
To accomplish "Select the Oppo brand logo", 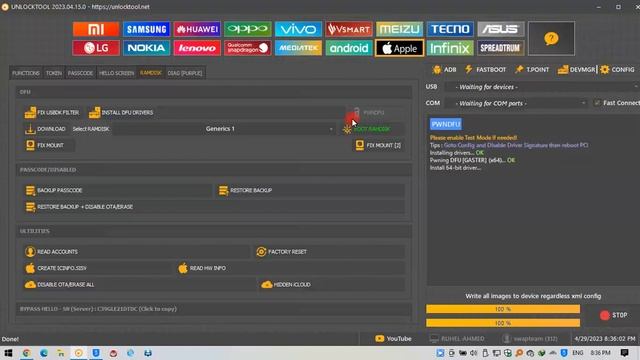I will pos(248,29).
